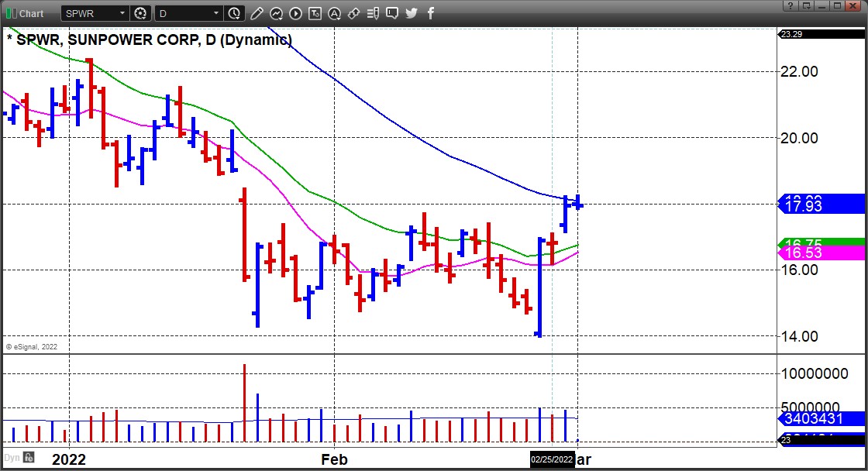Viewport: 868px width, 471px height.
Task: Open the studies chart-line menu
Action: point(276,13)
